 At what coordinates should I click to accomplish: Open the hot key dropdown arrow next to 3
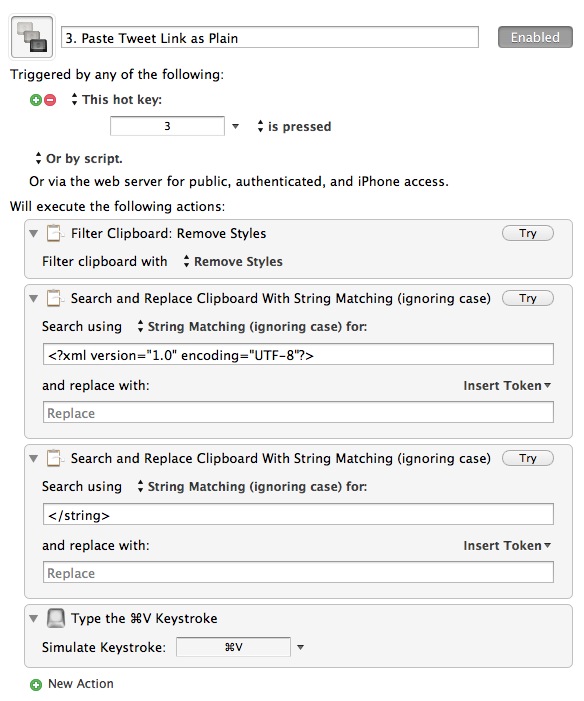click(x=236, y=127)
